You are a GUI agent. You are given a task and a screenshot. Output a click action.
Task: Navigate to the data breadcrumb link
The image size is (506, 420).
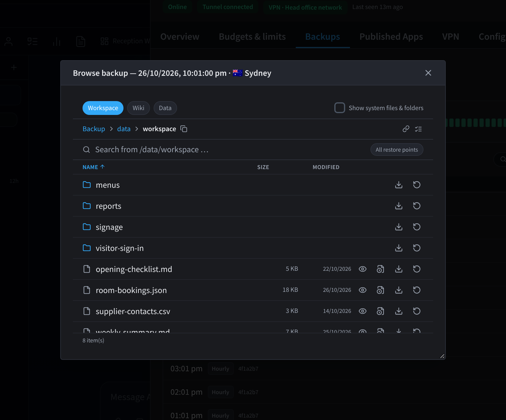tap(124, 129)
